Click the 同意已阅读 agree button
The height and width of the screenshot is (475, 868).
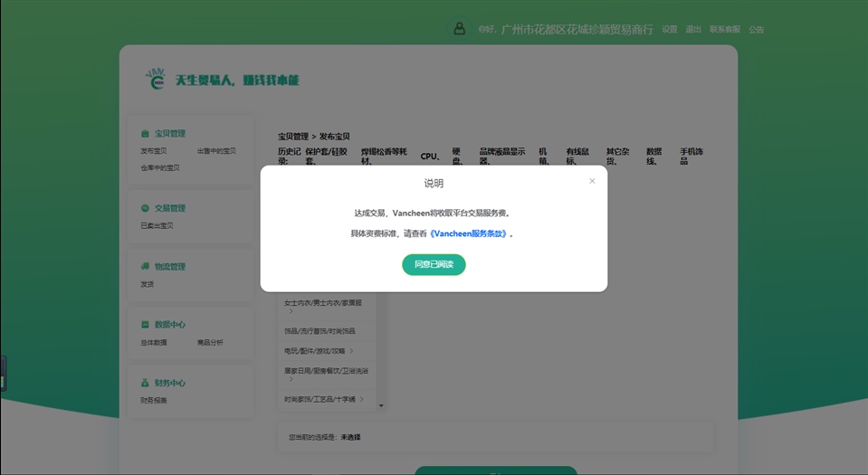pyautogui.click(x=434, y=264)
